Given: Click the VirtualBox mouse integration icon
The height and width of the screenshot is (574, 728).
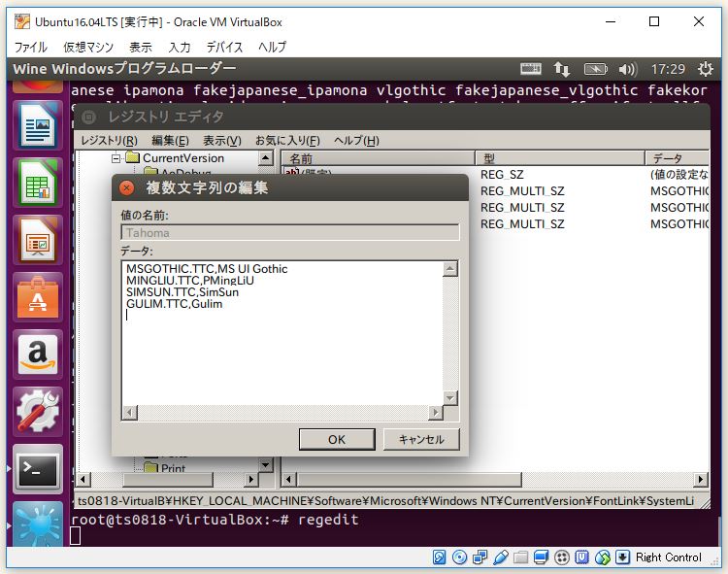Looking at the screenshot, I should 602,557.
